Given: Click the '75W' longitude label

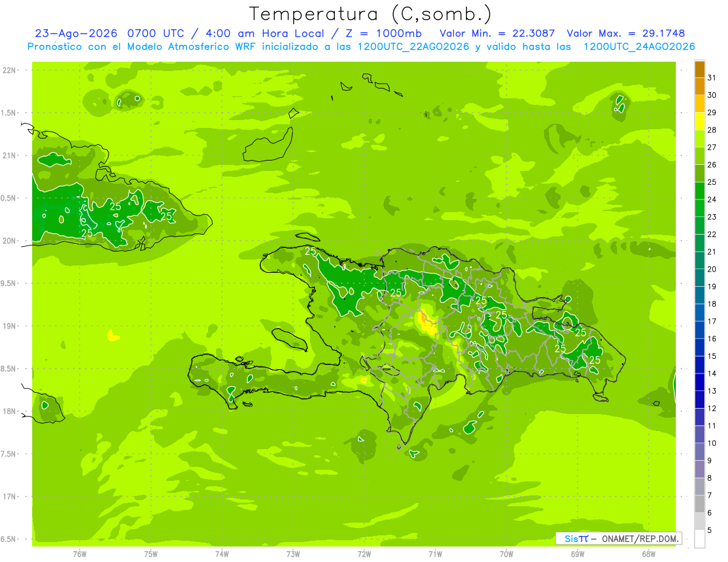Looking at the screenshot, I should click(151, 554).
